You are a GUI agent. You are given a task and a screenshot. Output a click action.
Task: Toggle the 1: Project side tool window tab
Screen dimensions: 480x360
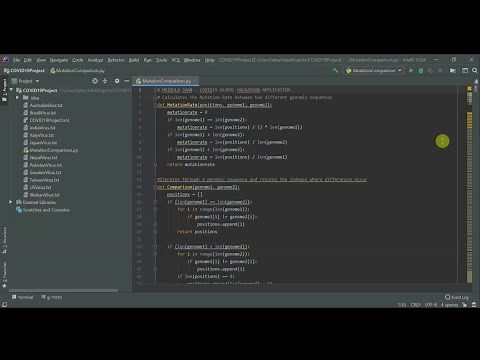coord(4,90)
